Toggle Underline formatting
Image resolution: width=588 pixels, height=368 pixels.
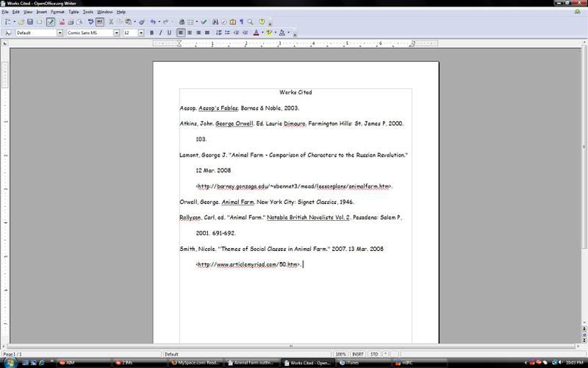tap(170, 32)
